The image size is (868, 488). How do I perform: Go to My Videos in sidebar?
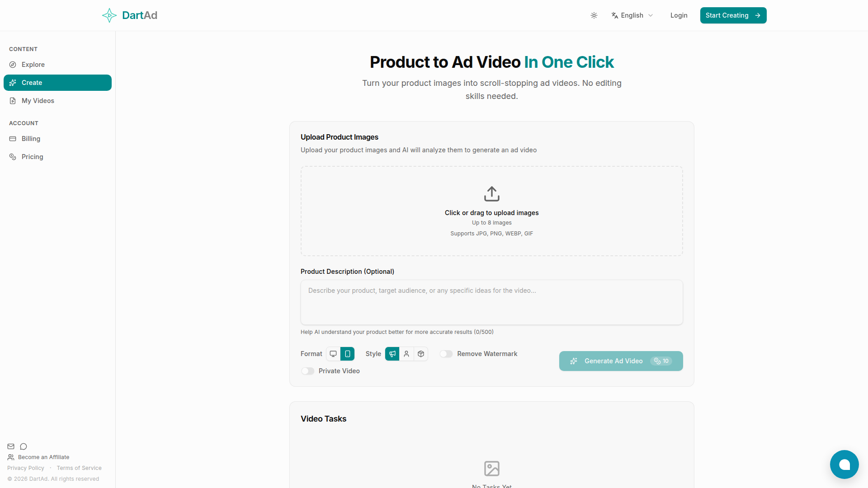click(38, 101)
